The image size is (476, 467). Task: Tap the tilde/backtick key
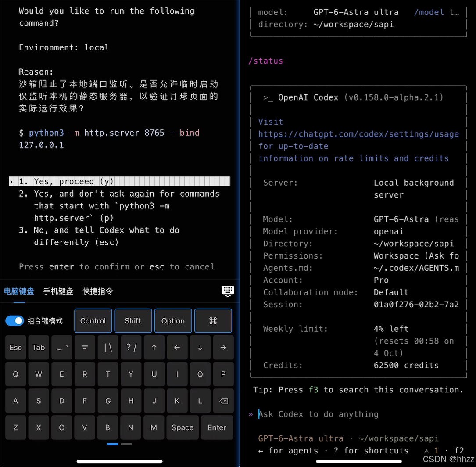[x=61, y=347]
